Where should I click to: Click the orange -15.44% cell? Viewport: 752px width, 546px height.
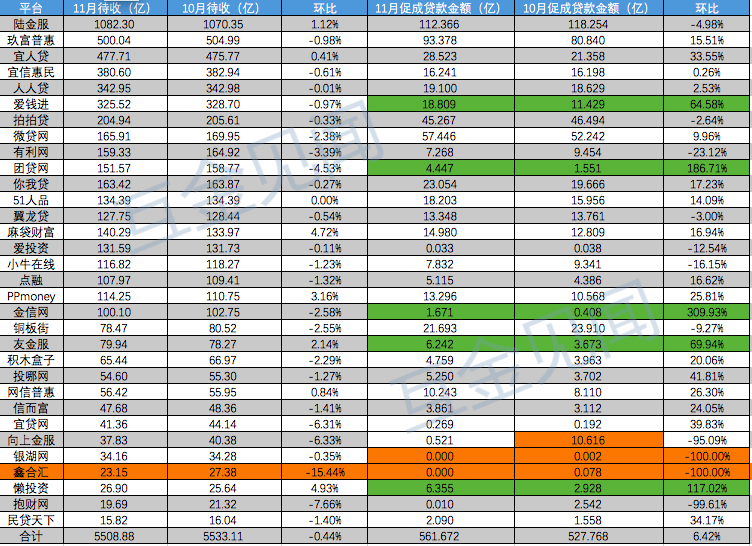[x=324, y=472]
